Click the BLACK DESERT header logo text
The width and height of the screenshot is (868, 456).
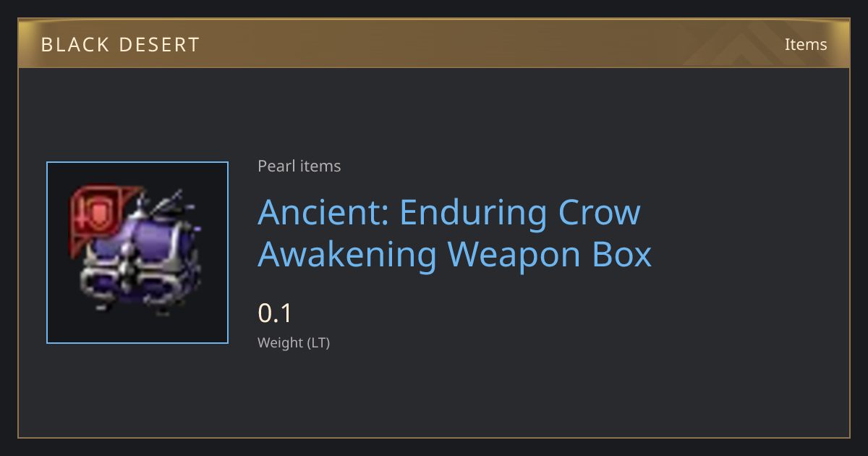click(x=120, y=45)
